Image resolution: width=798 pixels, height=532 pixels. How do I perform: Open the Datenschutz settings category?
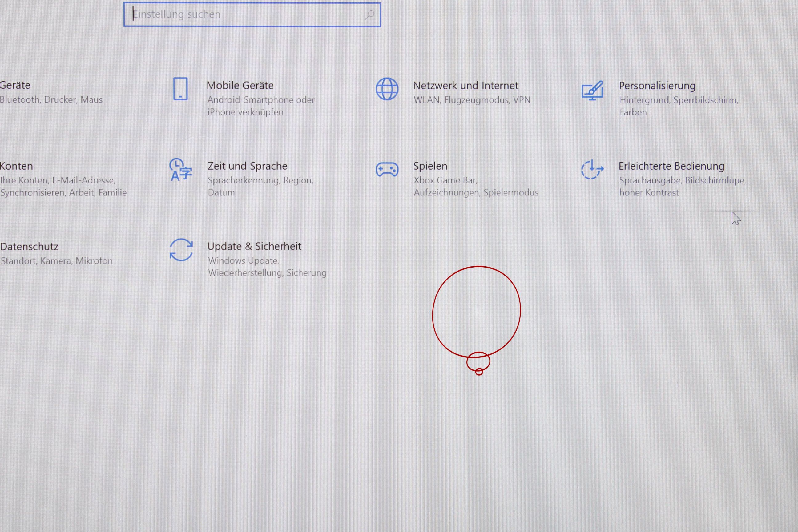[29, 246]
